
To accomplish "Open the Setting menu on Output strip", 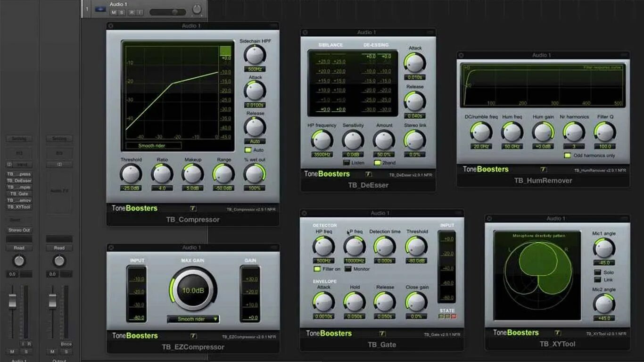I will (x=59, y=139).
